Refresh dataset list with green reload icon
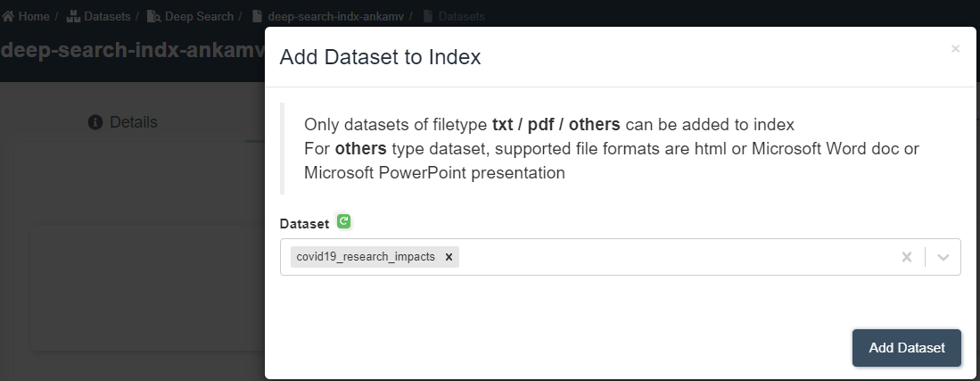The width and height of the screenshot is (980, 381). point(343,221)
